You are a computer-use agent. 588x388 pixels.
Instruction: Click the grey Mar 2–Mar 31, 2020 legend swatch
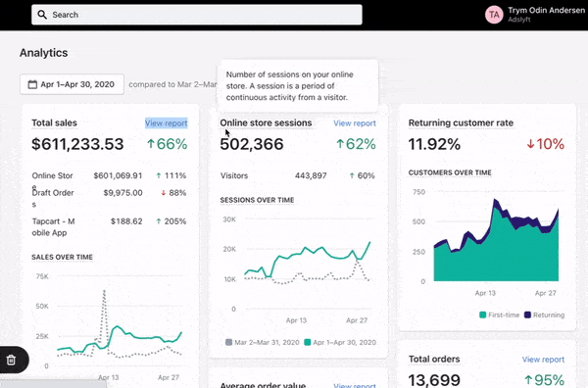(228, 342)
